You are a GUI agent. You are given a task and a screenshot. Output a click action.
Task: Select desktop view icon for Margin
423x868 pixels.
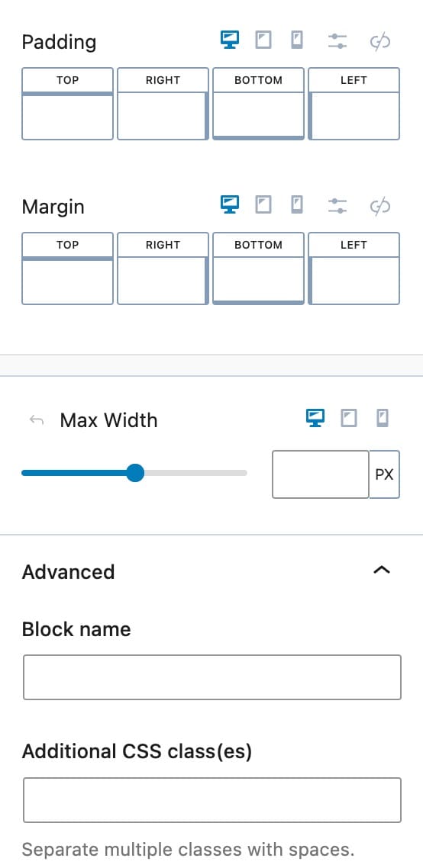[x=230, y=205]
